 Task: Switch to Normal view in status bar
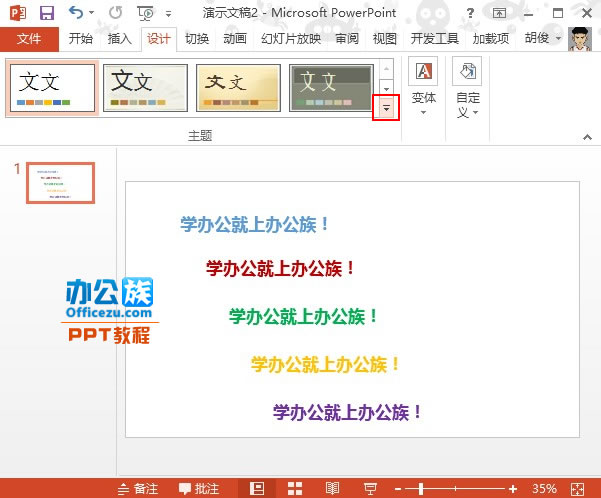pyautogui.click(x=257, y=489)
